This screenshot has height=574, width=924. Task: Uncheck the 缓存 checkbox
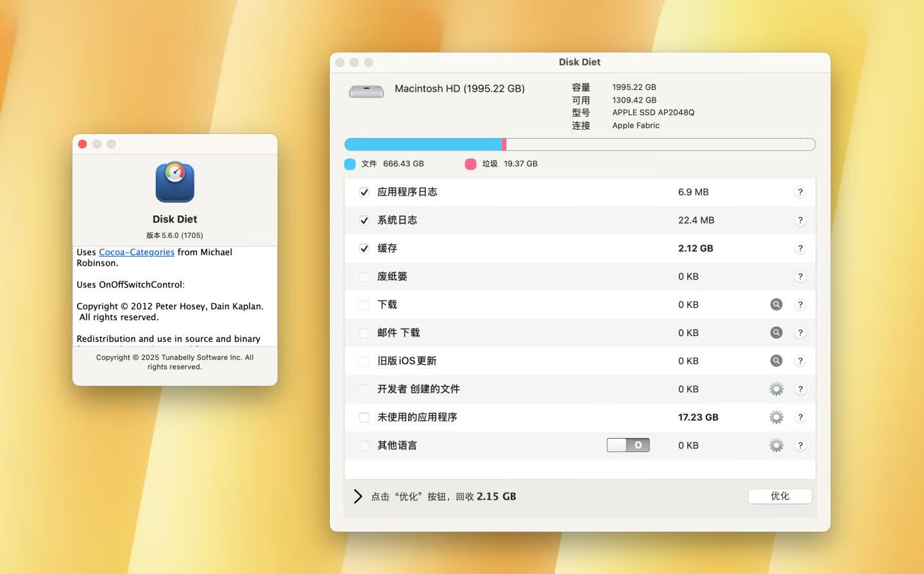tap(364, 249)
